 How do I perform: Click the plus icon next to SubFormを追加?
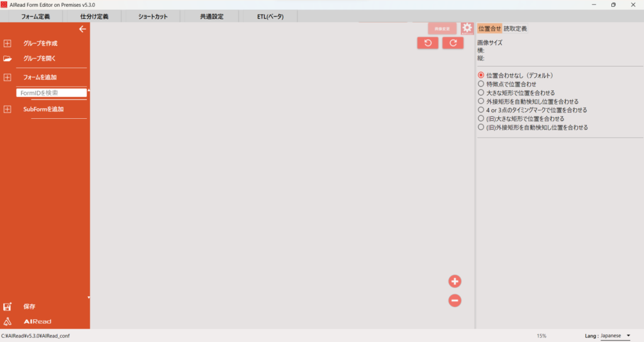pos(8,109)
